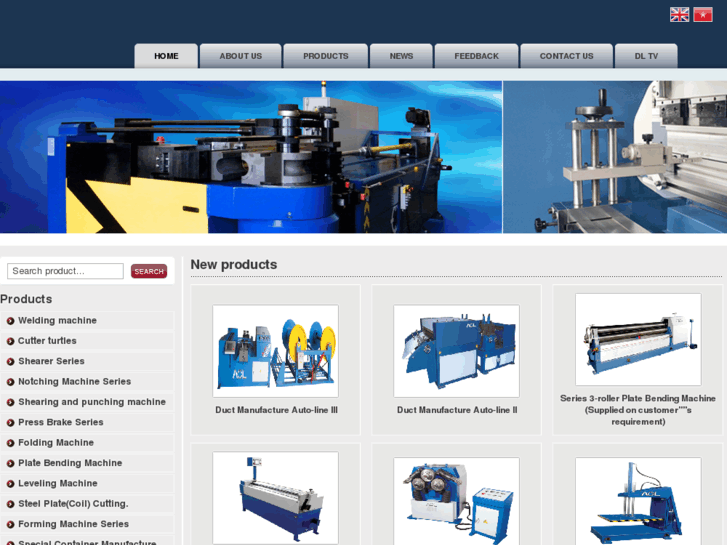
Task: Open Duct Manufacture Auto-line III thumbnail
Action: tap(275, 351)
